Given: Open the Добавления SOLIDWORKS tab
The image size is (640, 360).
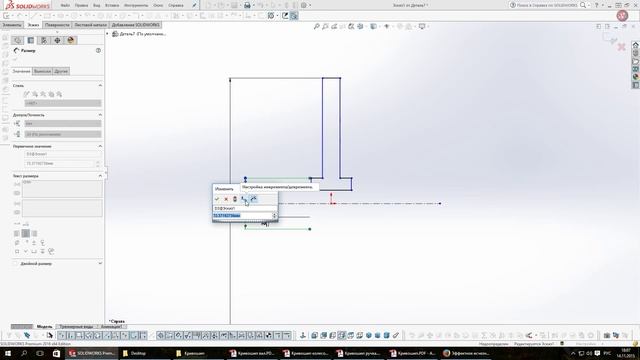Looking at the screenshot, I should point(136,25).
